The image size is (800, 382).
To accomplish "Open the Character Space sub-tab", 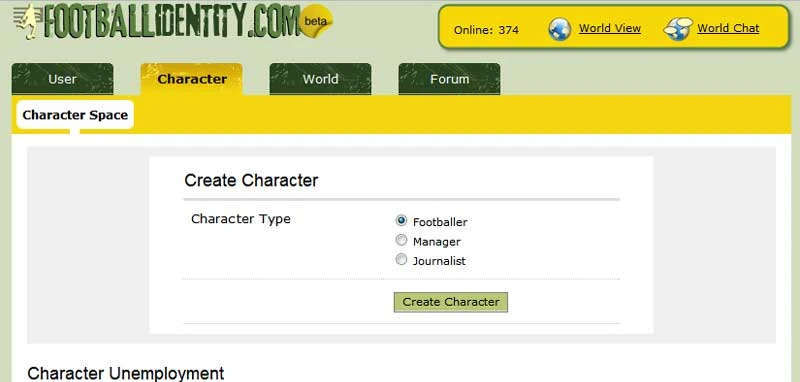I will [x=75, y=115].
